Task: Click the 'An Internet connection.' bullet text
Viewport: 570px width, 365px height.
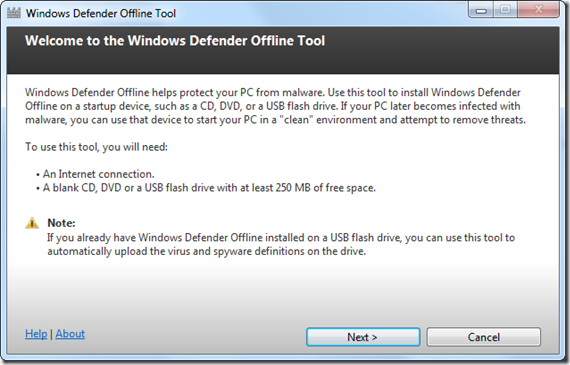Action: point(99,174)
